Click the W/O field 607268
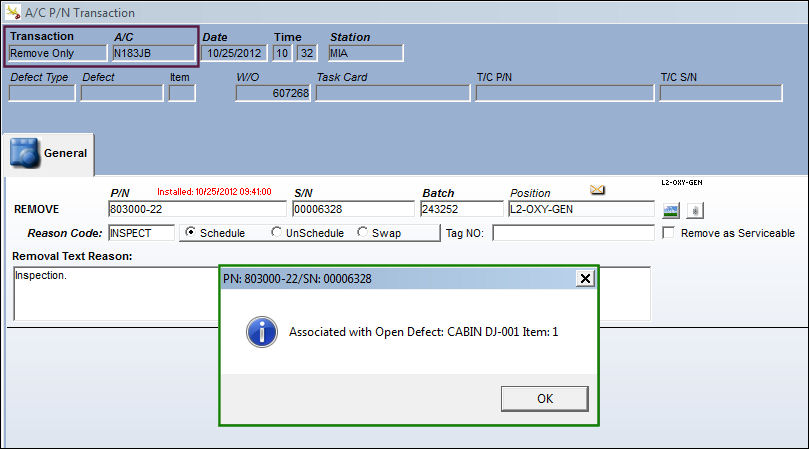 click(x=273, y=93)
